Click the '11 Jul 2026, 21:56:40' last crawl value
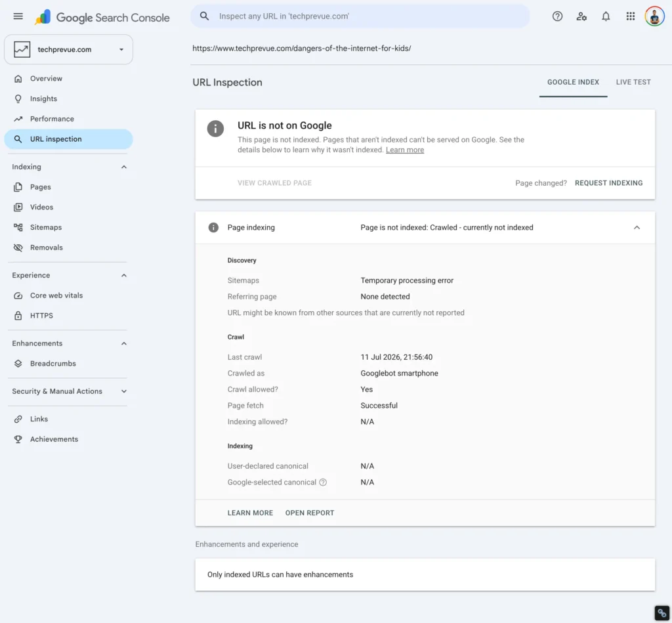 click(396, 357)
